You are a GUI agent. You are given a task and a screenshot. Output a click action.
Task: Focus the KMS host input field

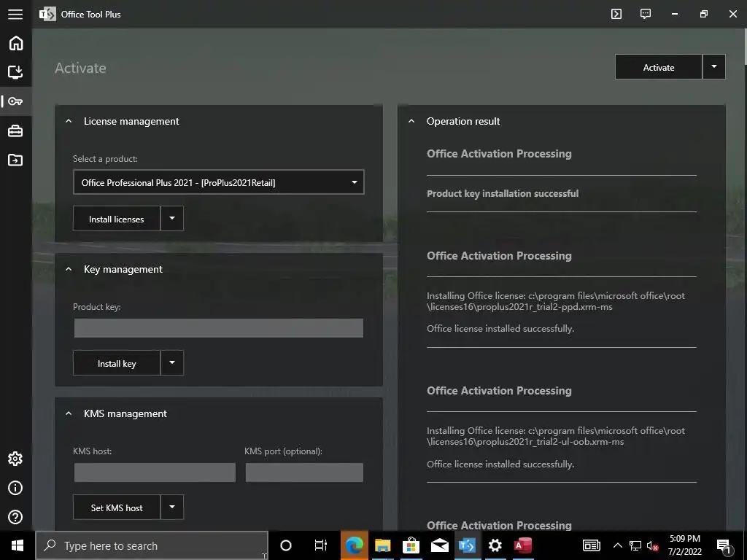pos(155,472)
